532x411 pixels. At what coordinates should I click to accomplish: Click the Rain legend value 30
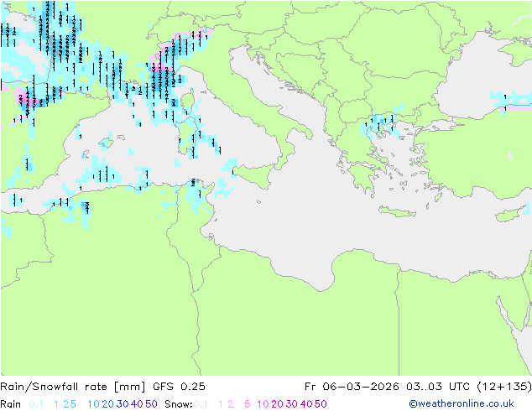click(123, 404)
